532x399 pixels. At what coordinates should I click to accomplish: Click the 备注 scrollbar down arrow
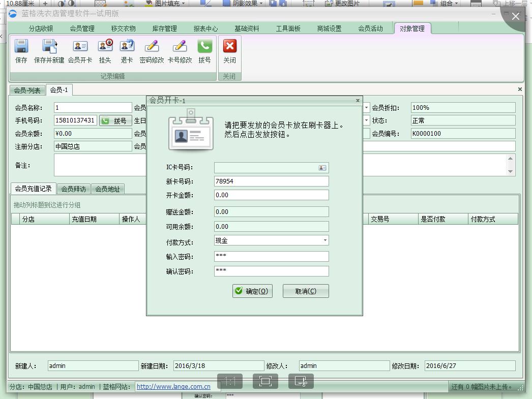(510, 171)
